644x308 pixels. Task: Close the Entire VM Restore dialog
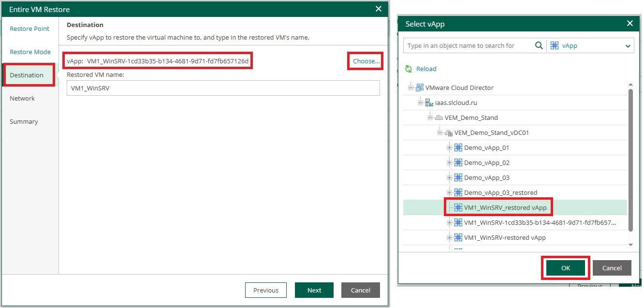pyautogui.click(x=378, y=9)
